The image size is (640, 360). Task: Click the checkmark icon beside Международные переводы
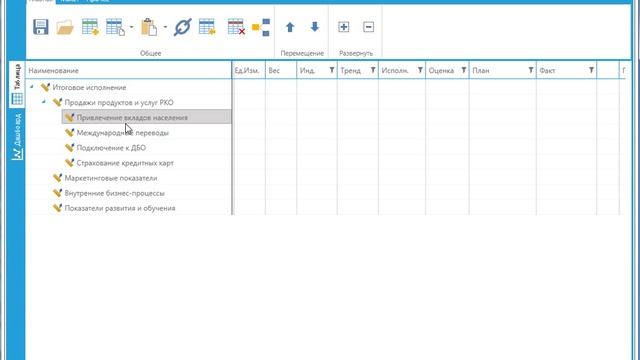(x=69, y=132)
